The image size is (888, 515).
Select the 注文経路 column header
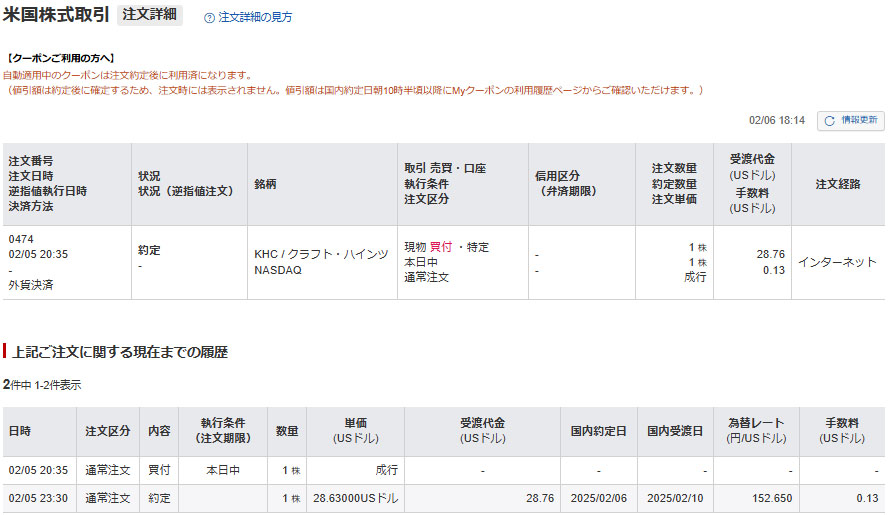pyautogui.click(x=837, y=184)
